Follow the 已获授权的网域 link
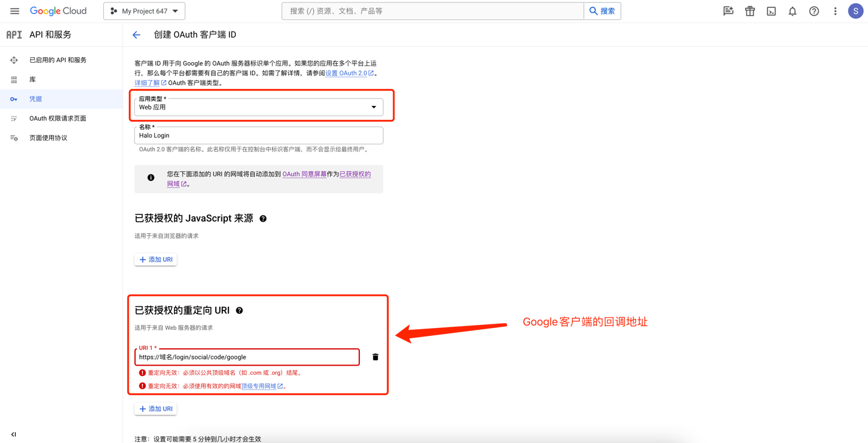 point(355,174)
